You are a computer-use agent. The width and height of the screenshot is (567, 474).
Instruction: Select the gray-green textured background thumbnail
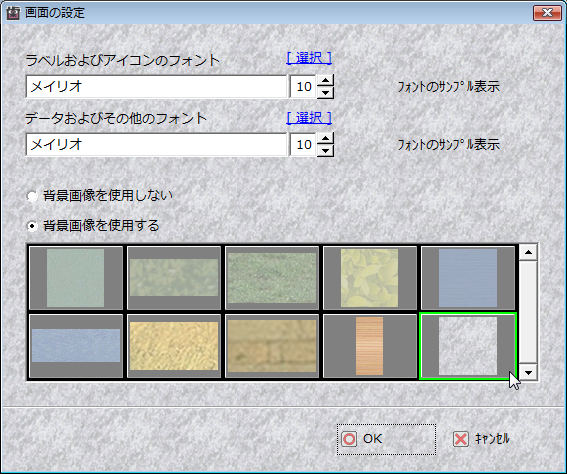coord(76,278)
